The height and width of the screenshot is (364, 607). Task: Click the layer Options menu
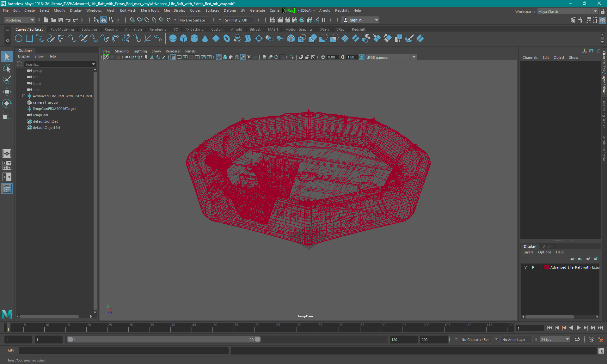point(544,252)
